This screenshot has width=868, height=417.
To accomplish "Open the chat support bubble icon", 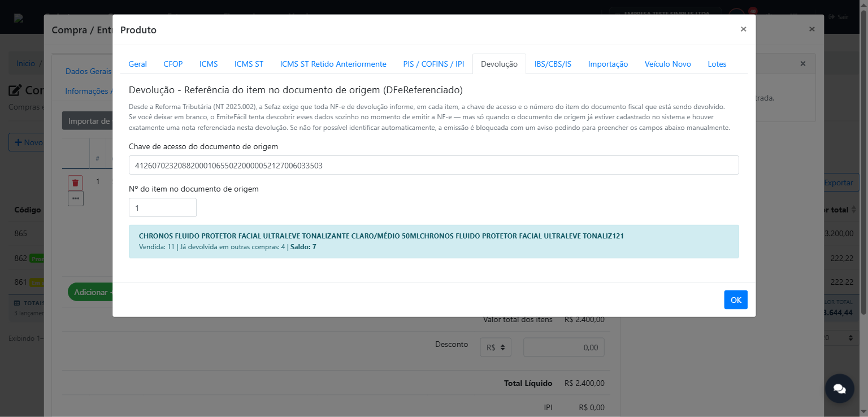I will pos(839,389).
